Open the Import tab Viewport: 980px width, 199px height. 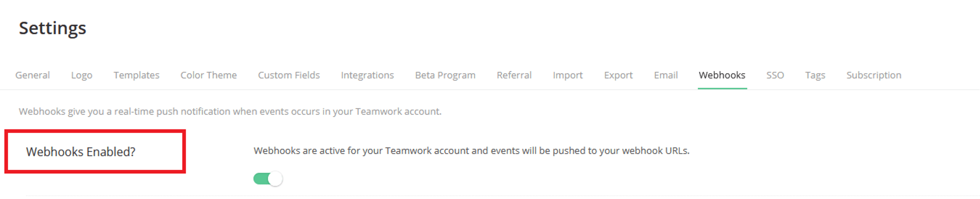568,75
